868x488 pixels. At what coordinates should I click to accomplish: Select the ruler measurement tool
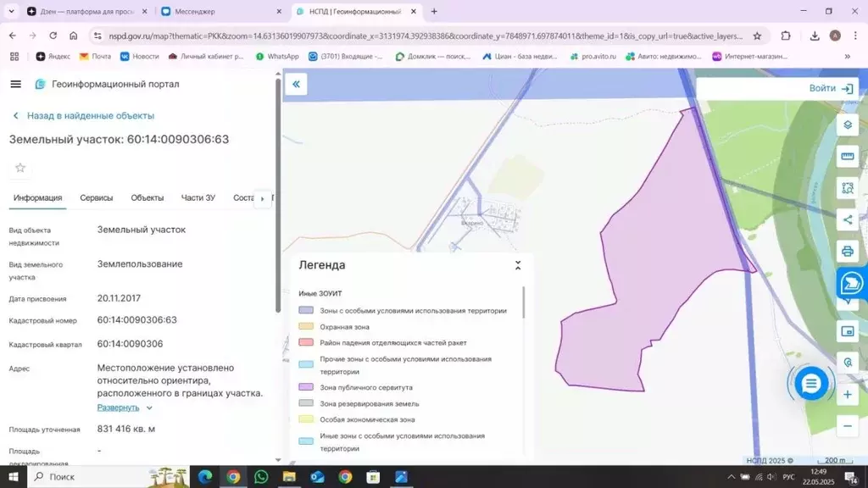click(x=848, y=157)
